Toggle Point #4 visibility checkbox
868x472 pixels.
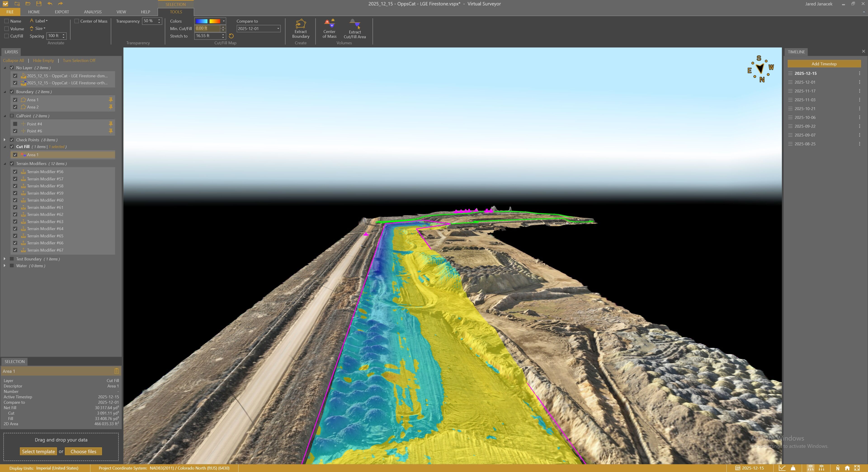point(15,124)
